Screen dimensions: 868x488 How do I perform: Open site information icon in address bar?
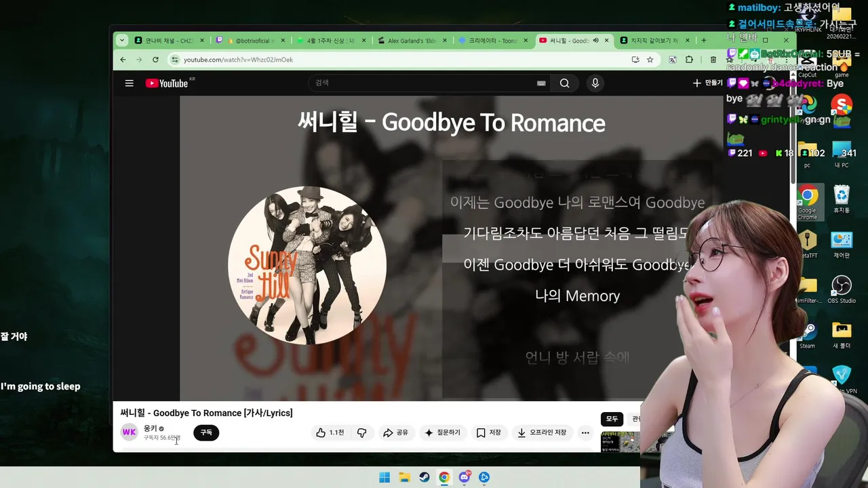pos(175,60)
